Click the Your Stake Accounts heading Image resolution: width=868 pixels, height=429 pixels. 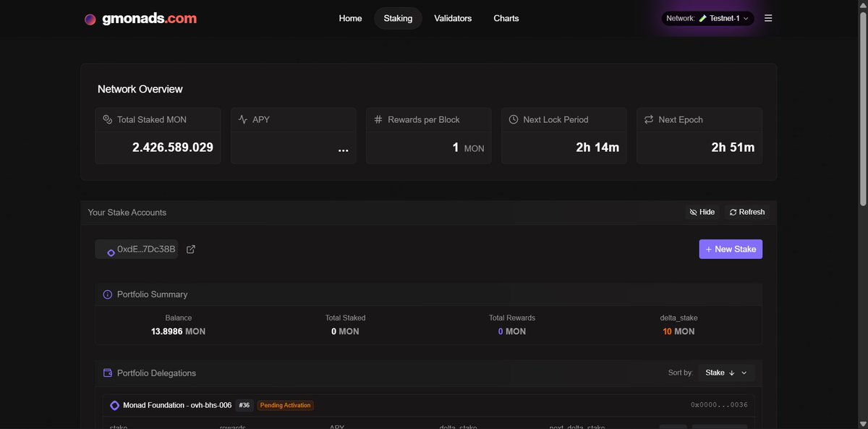coord(127,212)
